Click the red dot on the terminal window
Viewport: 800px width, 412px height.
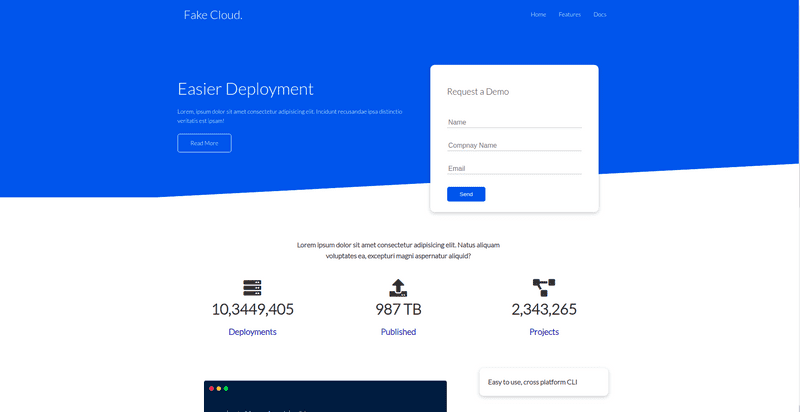[x=211, y=388]
